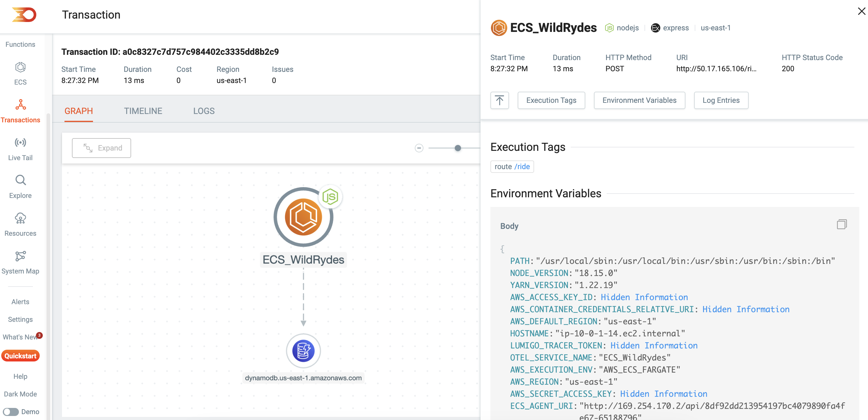Click the Dark Mode label
The image size is (868, 420).
(20, 394)
